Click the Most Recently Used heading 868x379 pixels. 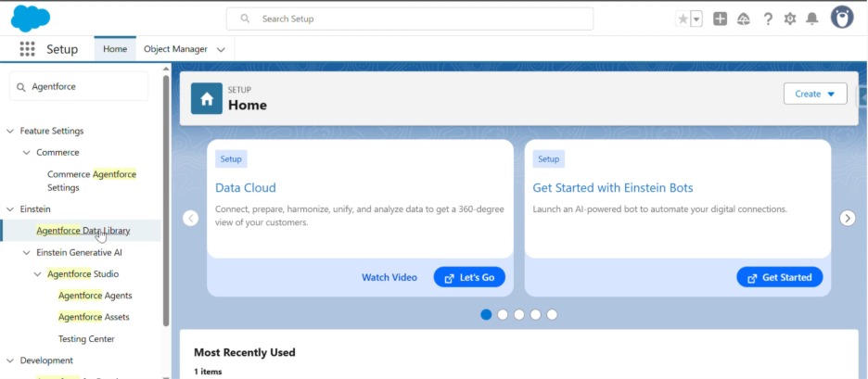245,352
